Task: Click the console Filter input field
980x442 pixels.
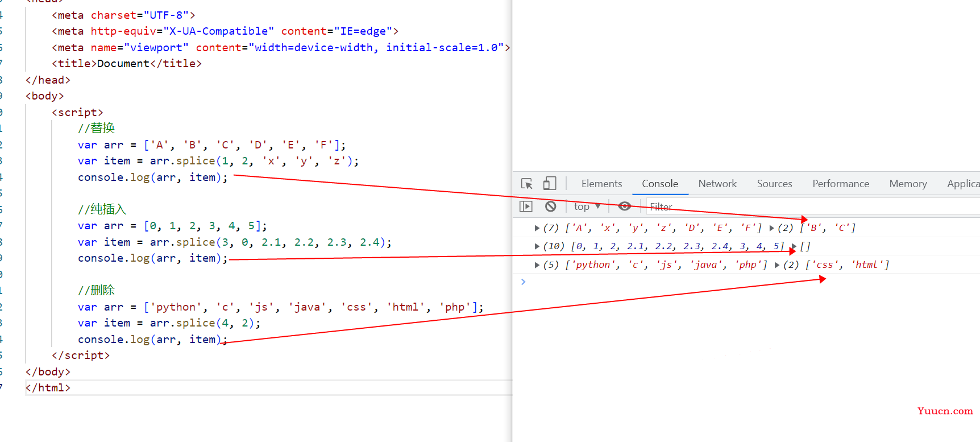Action: (812, 206)
